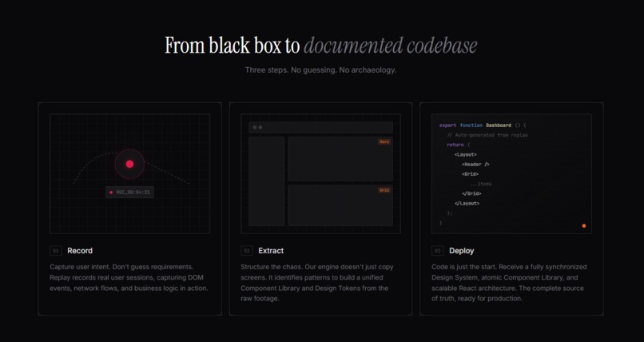Click the Grid section block in the Extract mockup
Screen dimensions: 644x342
[x=340, y=205]
